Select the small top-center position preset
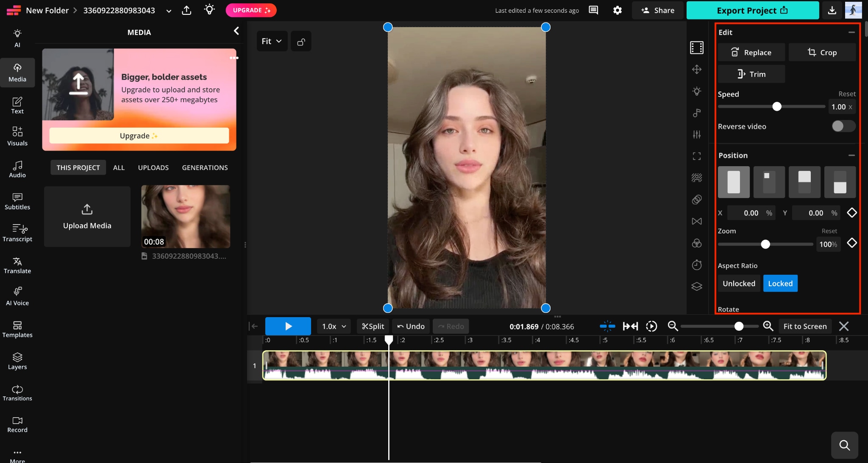868x463 pixels. [x=769, y=182]
